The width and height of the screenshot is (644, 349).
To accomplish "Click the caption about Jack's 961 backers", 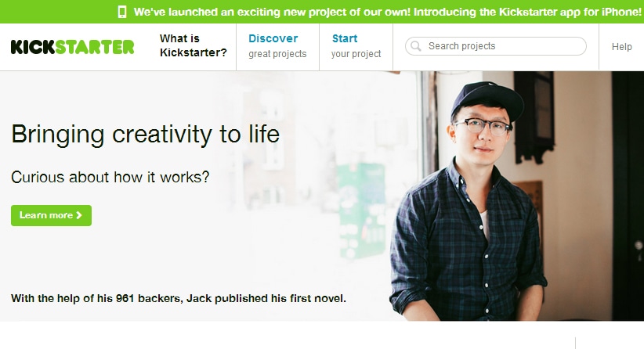I will 179,298.
